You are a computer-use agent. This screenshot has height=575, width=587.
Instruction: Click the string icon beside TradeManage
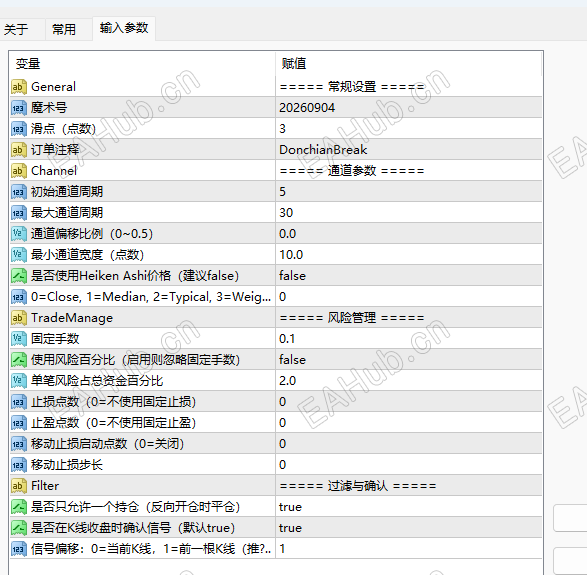[x=19, y=318]
